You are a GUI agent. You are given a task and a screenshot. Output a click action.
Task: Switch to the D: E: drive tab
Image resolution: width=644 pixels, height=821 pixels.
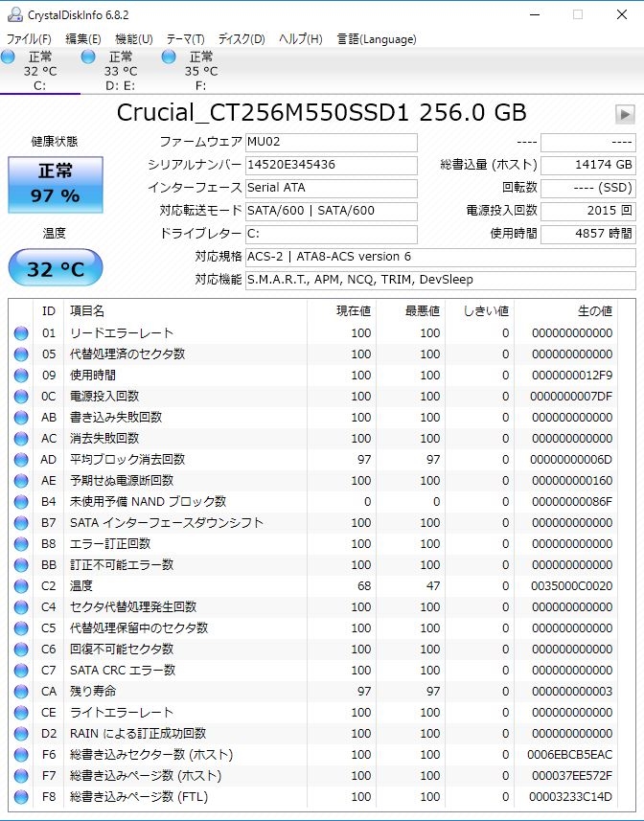(x=121, y=71)
